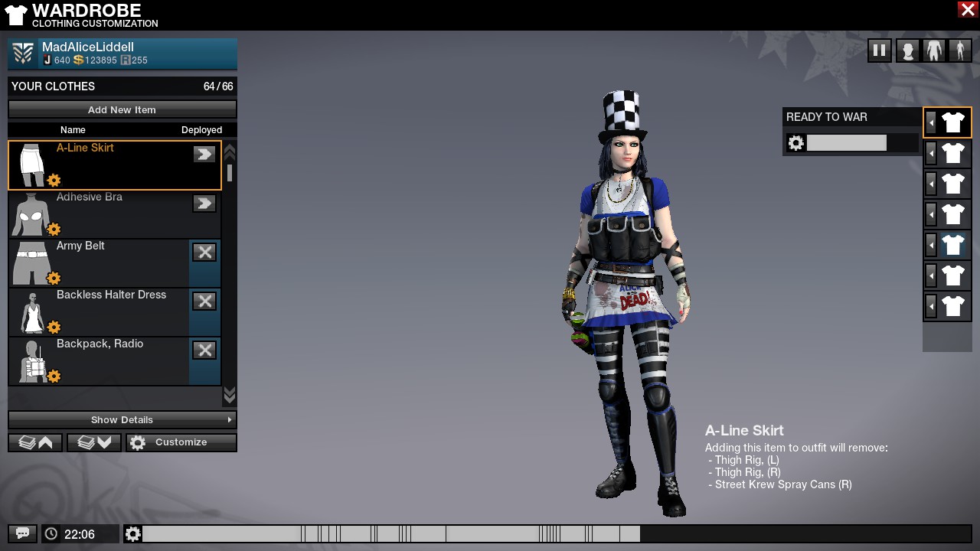Move the selected layer down
The height and width of the screenshot is (551, 980).
click(x=94, y=442)
